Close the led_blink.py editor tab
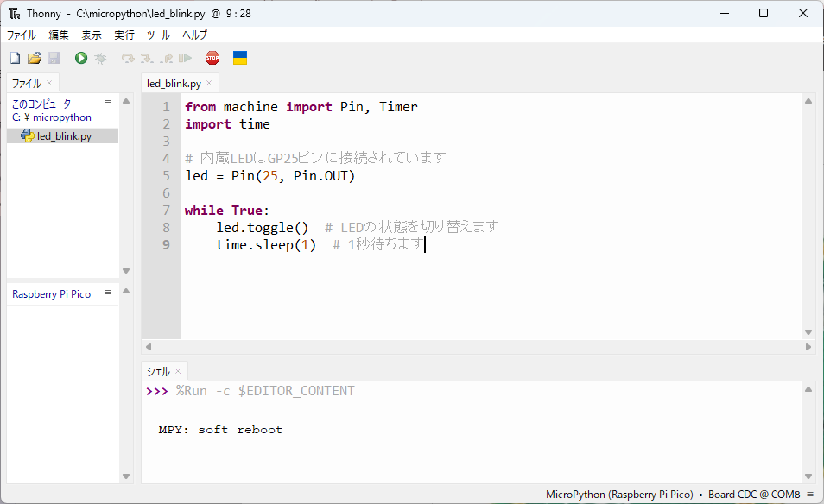Image resolution: width=824 pixels, height=504 pixels. [209, 84]
